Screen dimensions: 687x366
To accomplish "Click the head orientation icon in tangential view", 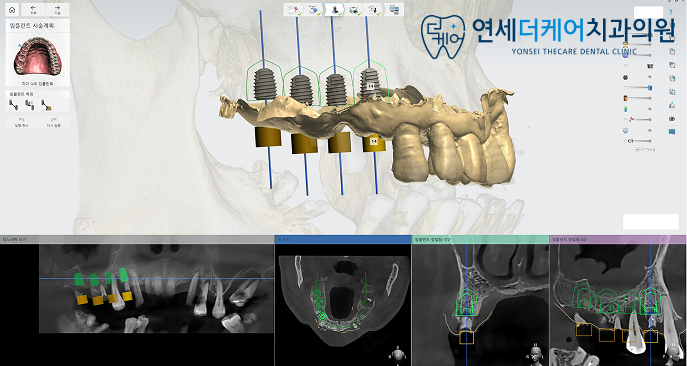I will (x=673, y=352).
